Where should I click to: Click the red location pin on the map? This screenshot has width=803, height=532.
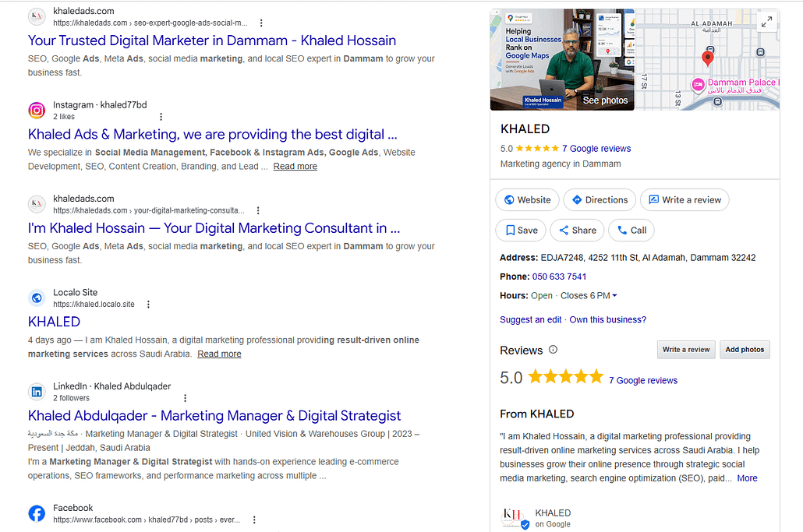tap(707, 58)
